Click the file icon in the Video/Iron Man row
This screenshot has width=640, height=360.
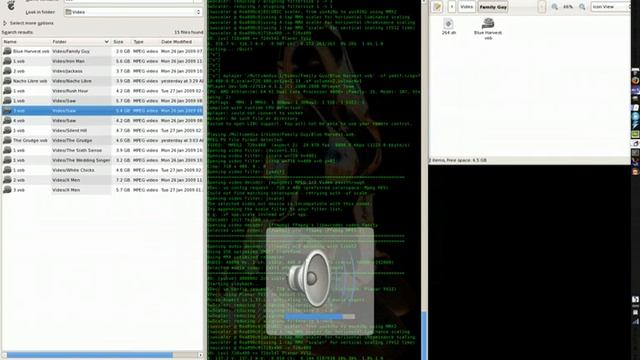[x=7, y=61]
